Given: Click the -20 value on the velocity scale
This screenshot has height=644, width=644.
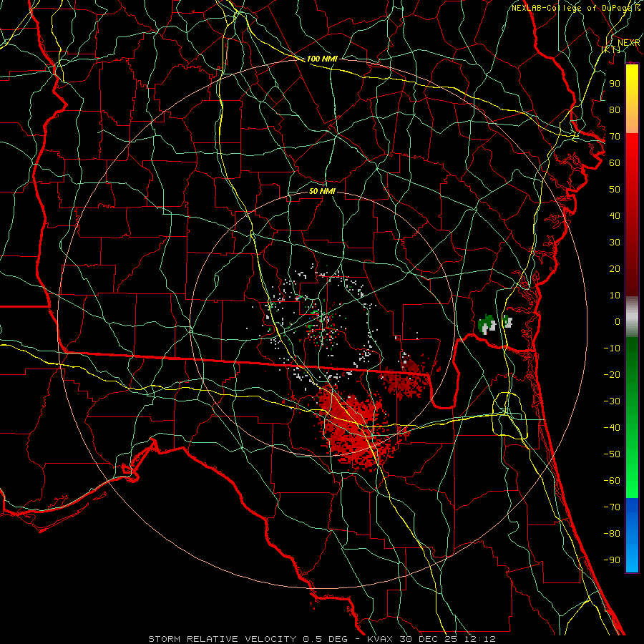Looking at the screenshot, I should coord(612,374).
